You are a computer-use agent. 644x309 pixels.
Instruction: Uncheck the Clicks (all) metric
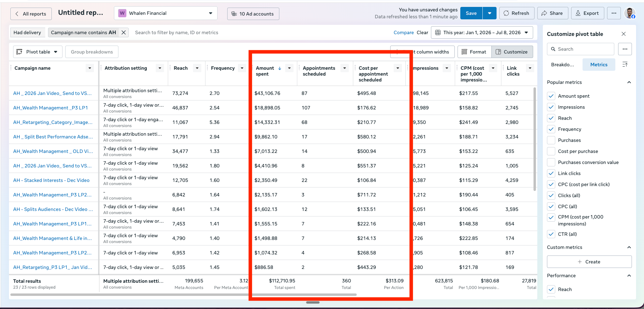[551, 195]
